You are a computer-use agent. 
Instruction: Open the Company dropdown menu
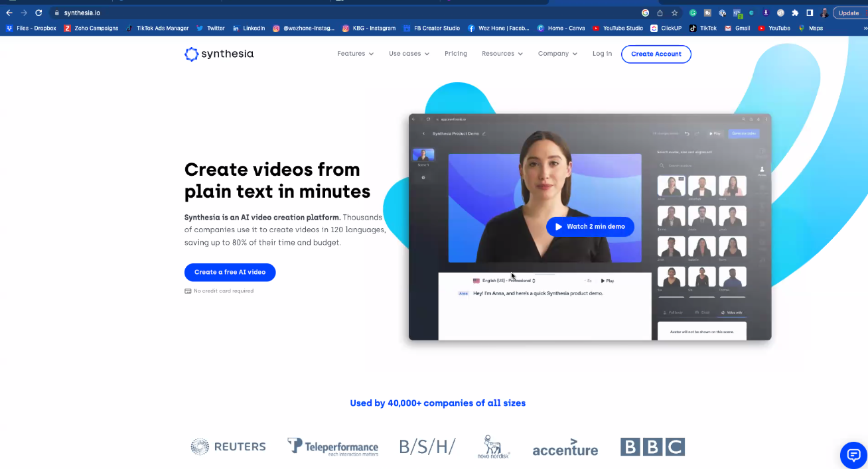click(557, 54)
